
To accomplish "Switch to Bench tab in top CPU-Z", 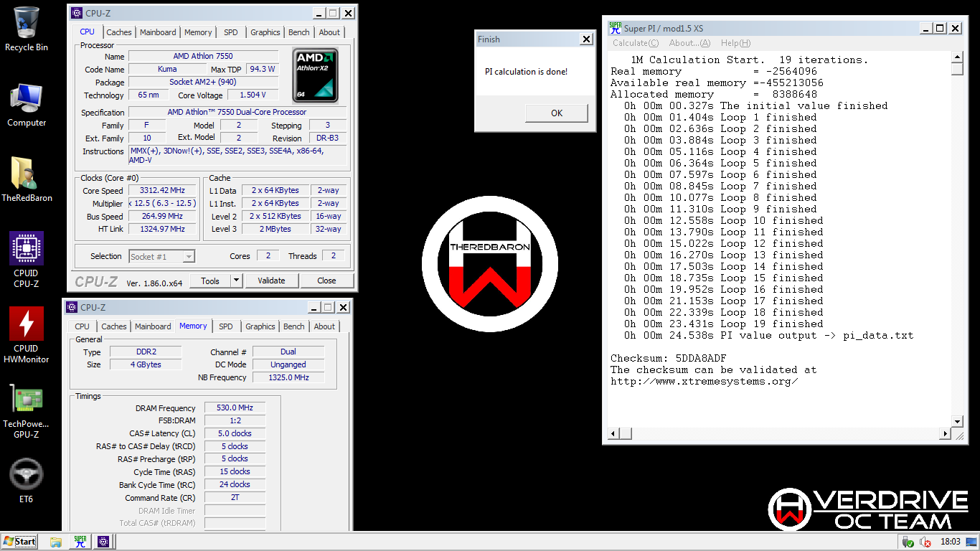I will [x=299, y=32].
